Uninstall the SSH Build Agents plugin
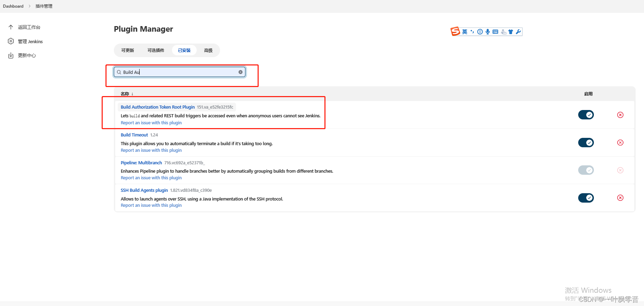Image resolution: width=644 pixels, height=306 pixels. (620, 198)
